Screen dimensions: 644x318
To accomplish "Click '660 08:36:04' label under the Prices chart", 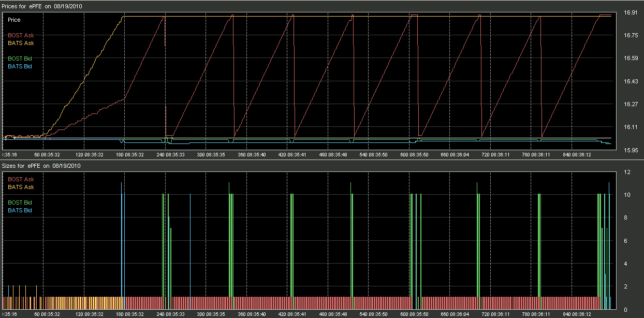I will click(x=455, y=154).
